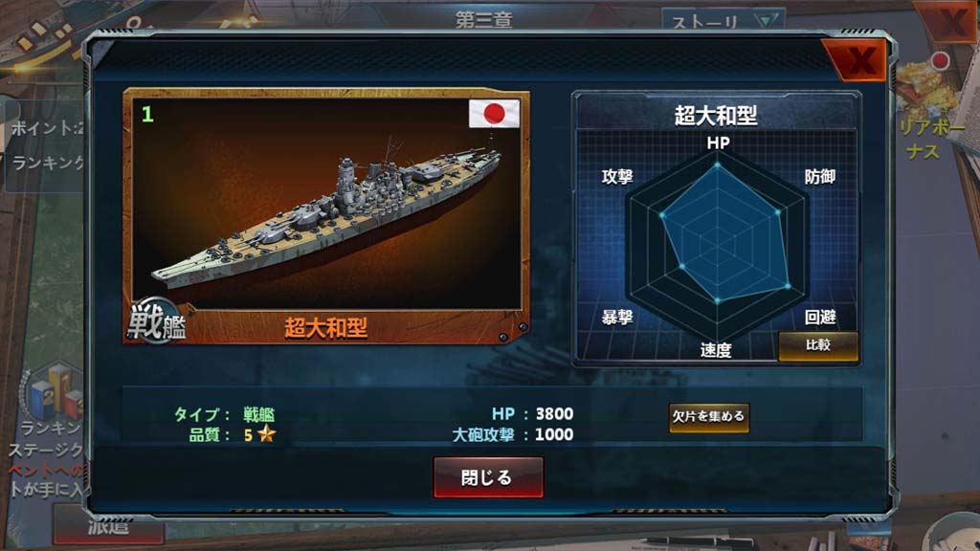Click the 比較 compare button
The width and height of the screenshot is (980, 551).
point(817,345)
